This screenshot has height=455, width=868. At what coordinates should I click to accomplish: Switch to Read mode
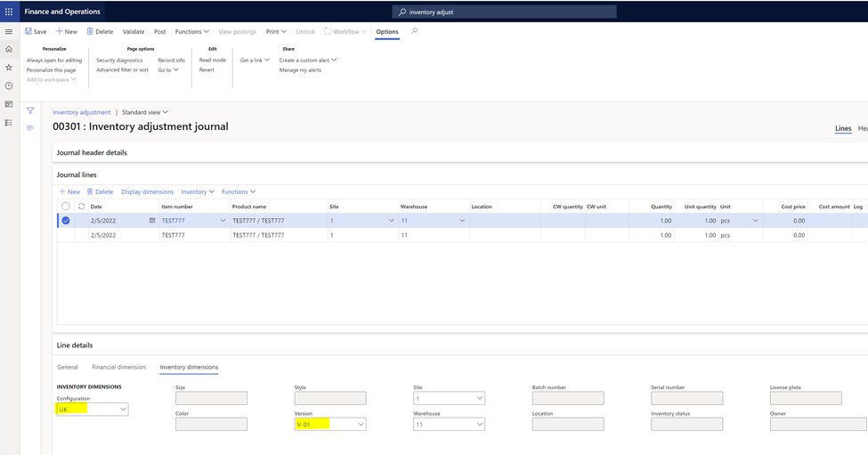click(x=213, y=61)
